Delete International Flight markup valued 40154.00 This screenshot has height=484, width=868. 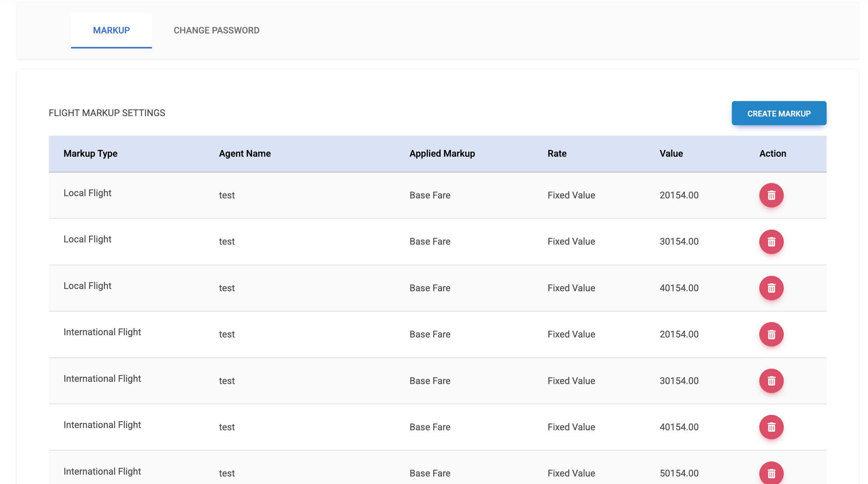[x=771, y=427]
